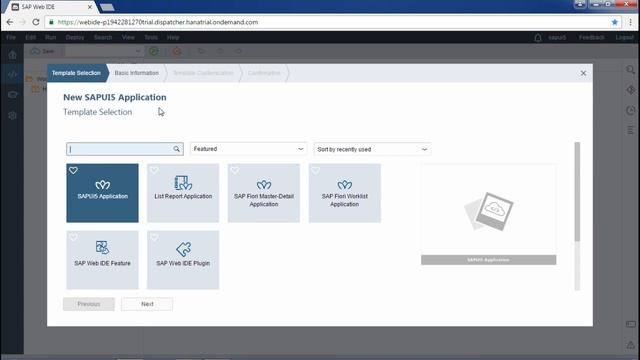Pick the SAP Web IDE Plugin template
The height and width of the screenshot is (360, 640).
click(183, 260)
